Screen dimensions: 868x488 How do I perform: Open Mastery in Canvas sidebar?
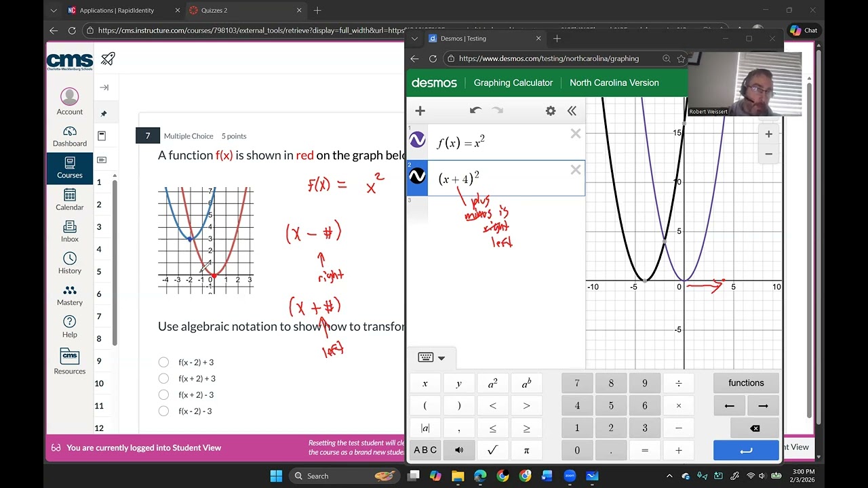(70, 295)
